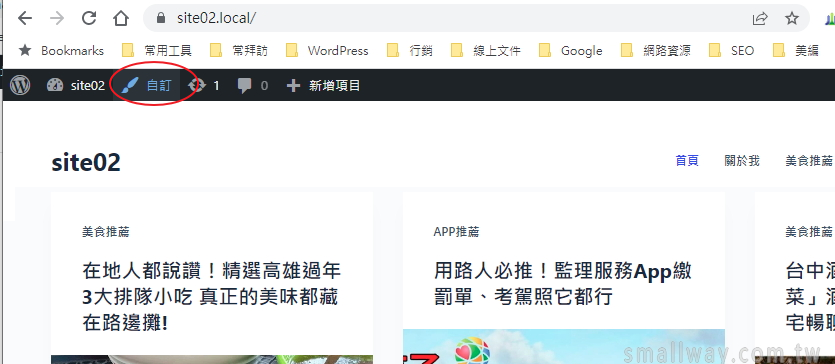Open the 自訂 customizer

[146, 85]
